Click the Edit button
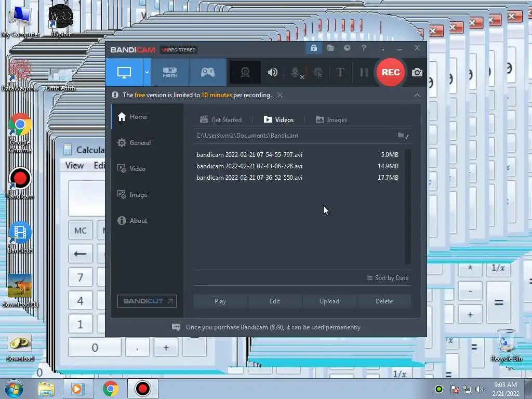 point(275,301)
